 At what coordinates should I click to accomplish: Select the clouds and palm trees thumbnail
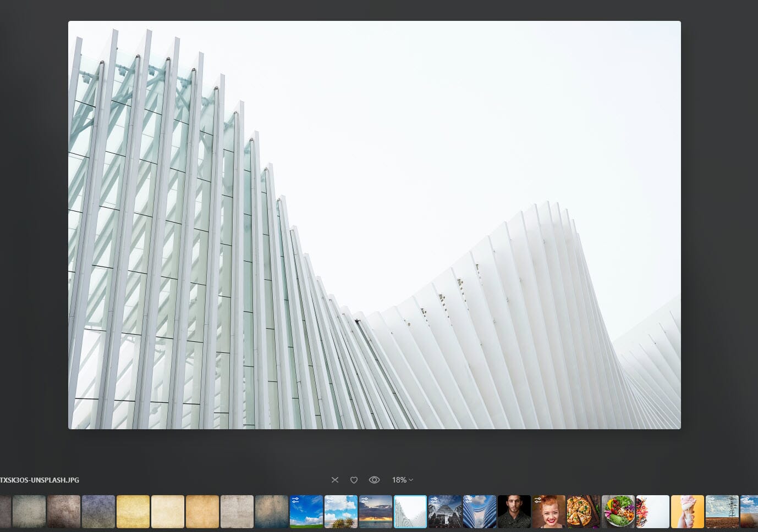point(341,512)
